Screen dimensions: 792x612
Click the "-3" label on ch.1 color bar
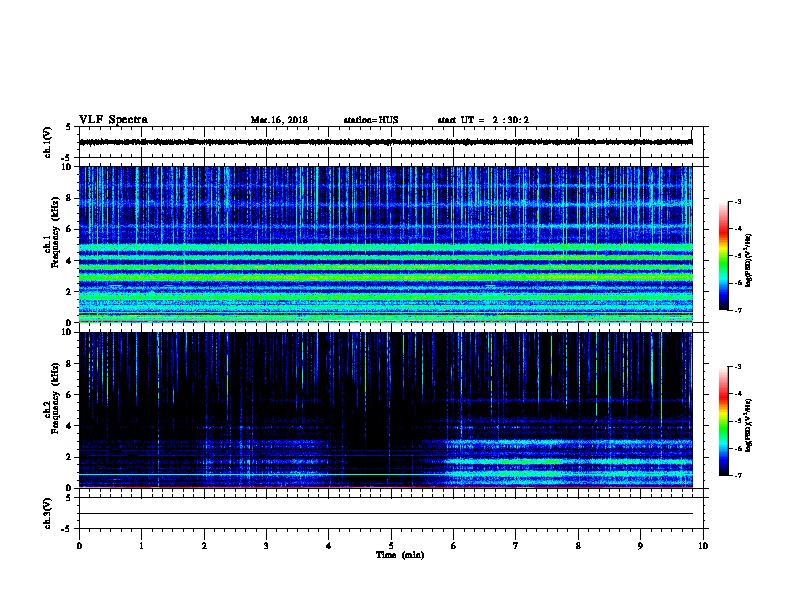click(x=738, y=201)
